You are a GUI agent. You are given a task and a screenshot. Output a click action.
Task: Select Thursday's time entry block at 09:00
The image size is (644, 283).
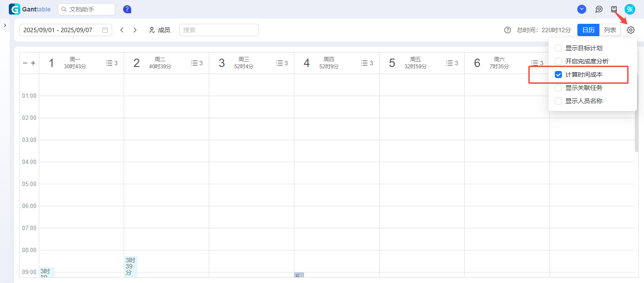(299, 275)
